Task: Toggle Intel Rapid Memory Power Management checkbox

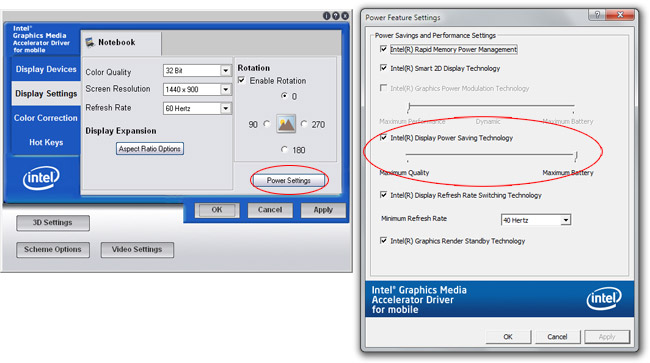Action: tap(383, 49)
